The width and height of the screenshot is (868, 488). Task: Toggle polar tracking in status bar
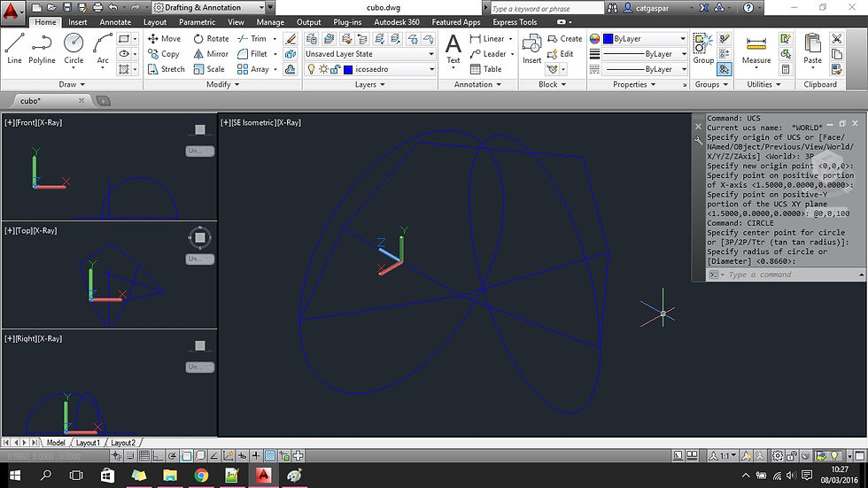click(x=172, y=456)
